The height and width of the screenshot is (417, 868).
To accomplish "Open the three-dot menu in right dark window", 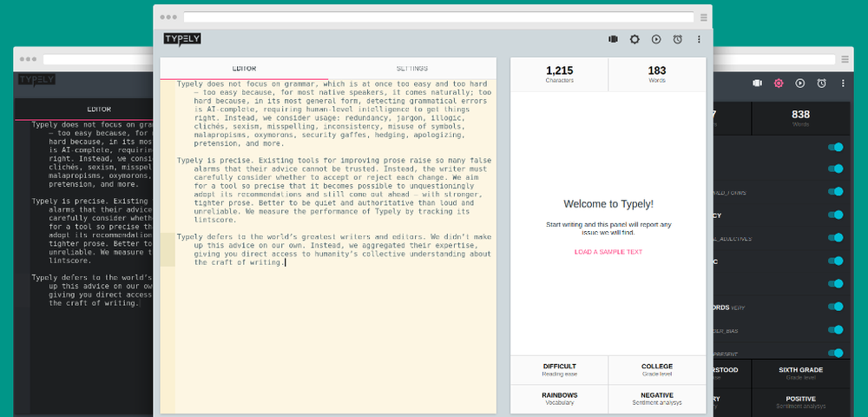I will pyautogui.click(x=843, y=83).
